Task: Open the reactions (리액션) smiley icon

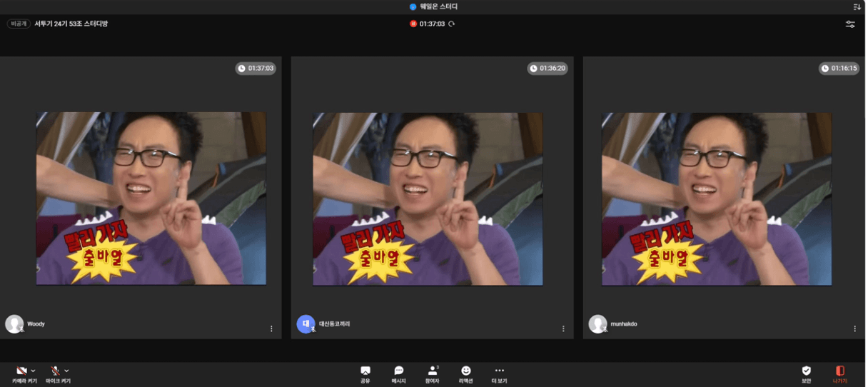Action: coord(466,371)
